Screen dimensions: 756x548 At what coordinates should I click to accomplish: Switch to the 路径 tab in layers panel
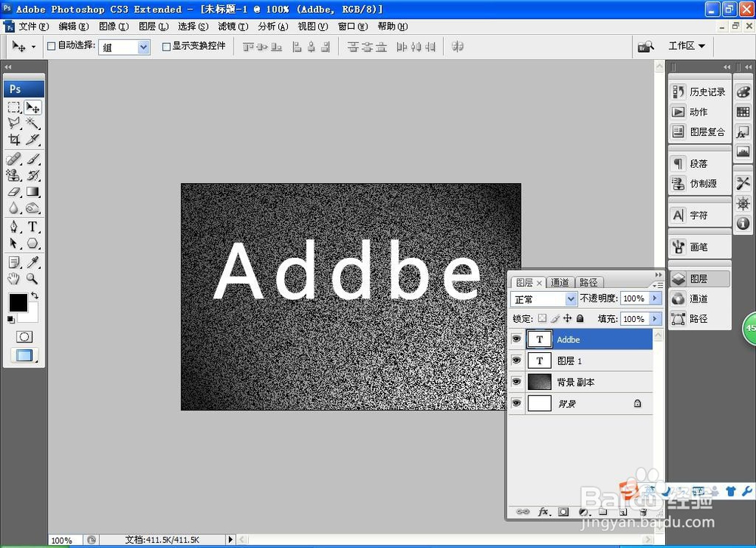(589, 283)
